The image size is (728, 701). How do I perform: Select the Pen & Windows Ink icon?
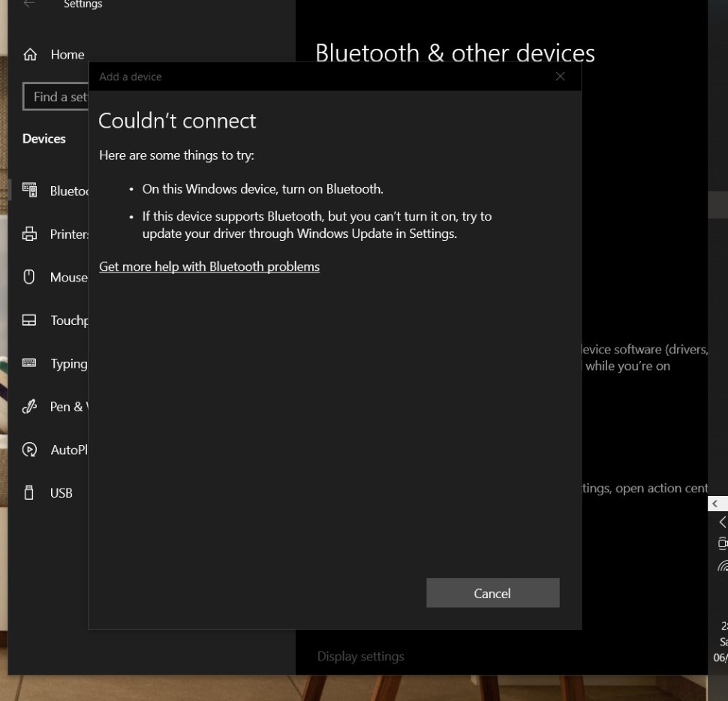point(29,407)
